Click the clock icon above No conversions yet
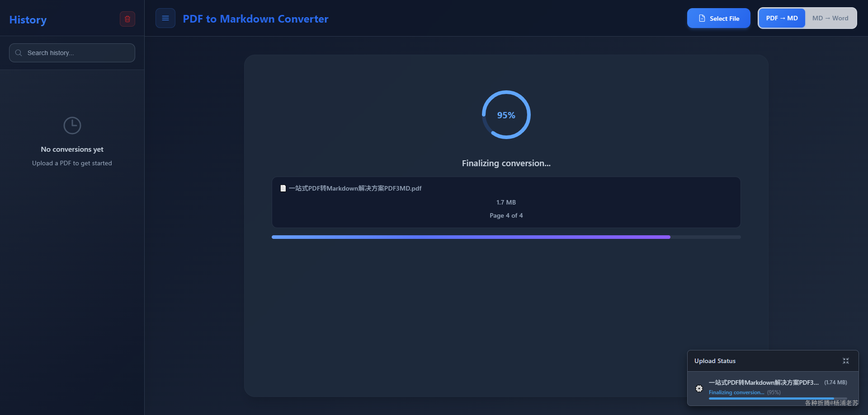Screen dimensions: 868x415 point(72,126)
